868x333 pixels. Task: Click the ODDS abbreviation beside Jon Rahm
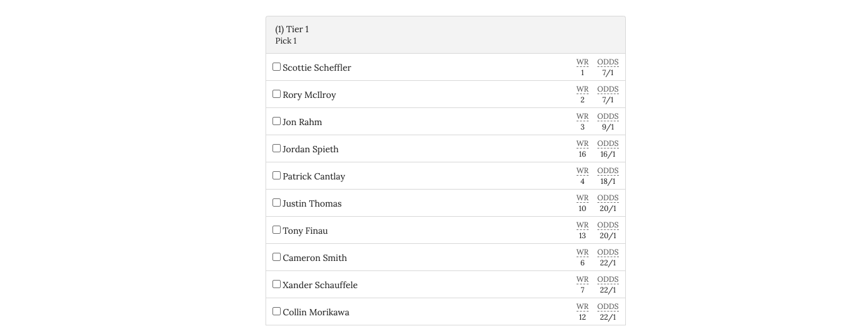(x=608, y=116)
